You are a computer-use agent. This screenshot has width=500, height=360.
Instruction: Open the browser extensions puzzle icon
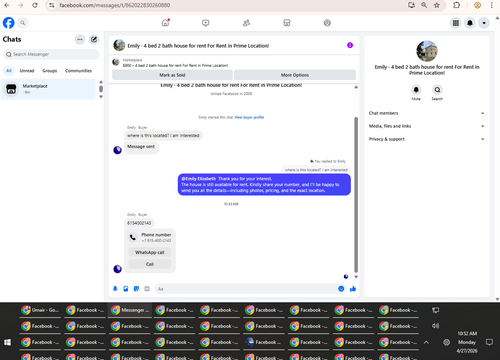click(457, 5)
